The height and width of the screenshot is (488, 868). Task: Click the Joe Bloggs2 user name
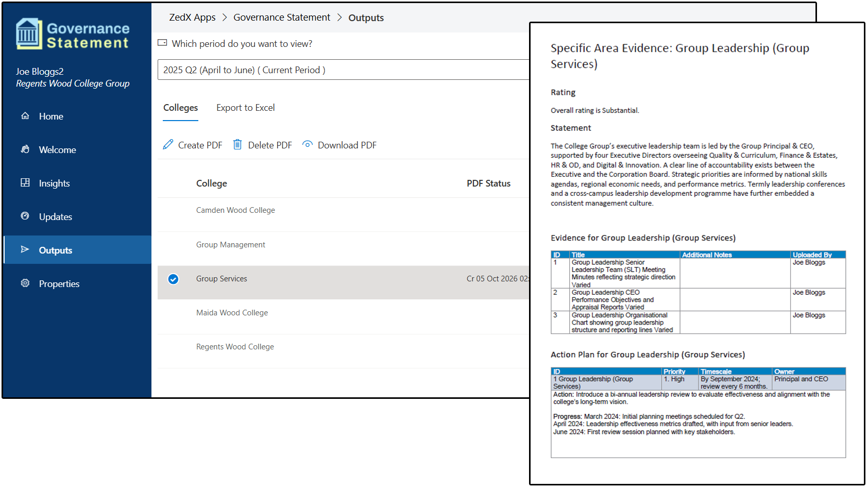(40, 72)
